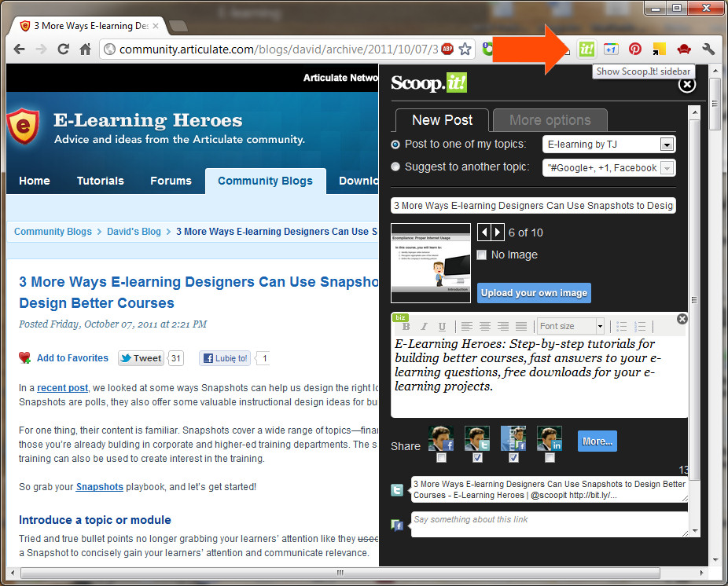
Task: Click the post title input field
Action: [533, 206]
